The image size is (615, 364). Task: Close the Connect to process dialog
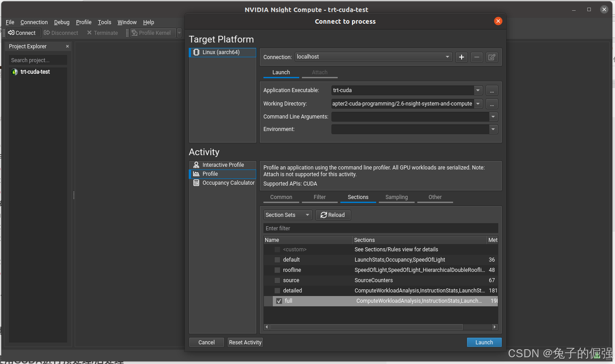pyautogui.click(x=498, y=21)
